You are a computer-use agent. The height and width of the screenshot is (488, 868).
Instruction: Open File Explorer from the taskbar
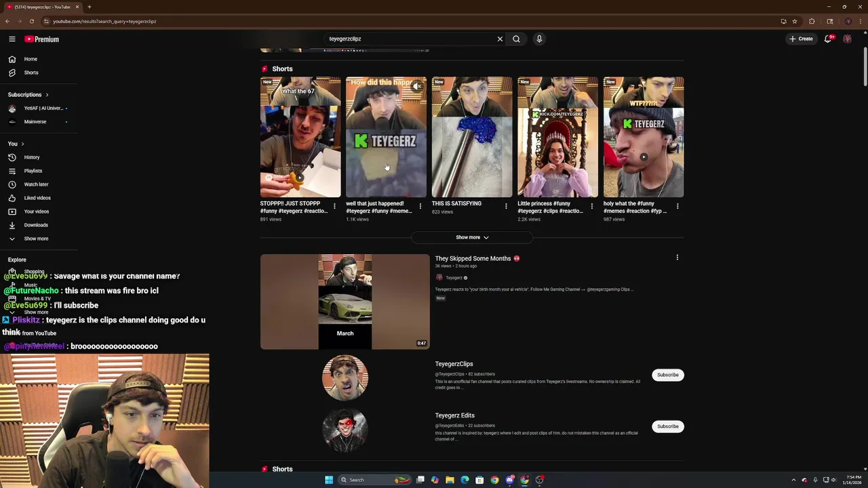(x=450, y=480)
